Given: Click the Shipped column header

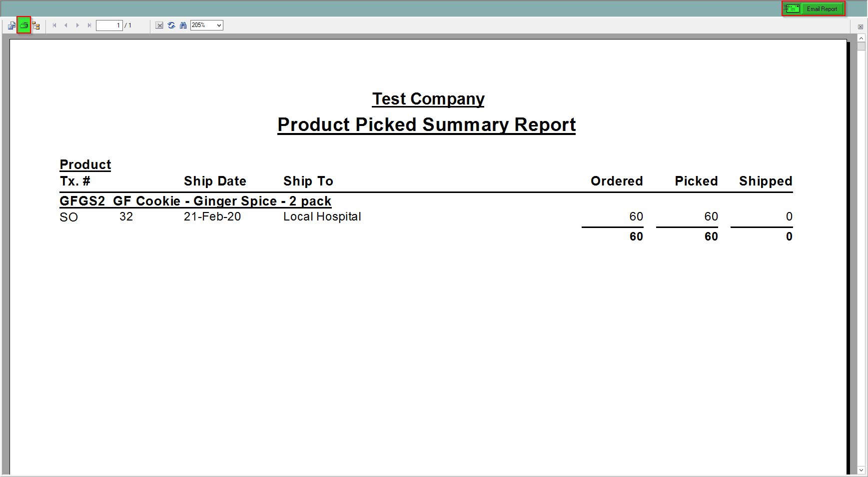Looking at the screenshot, I should pyautogui.click(x=766, y=181).
